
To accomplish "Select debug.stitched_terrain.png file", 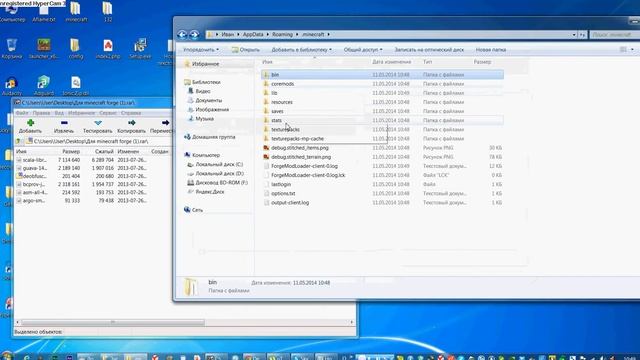I will [301, 157].
